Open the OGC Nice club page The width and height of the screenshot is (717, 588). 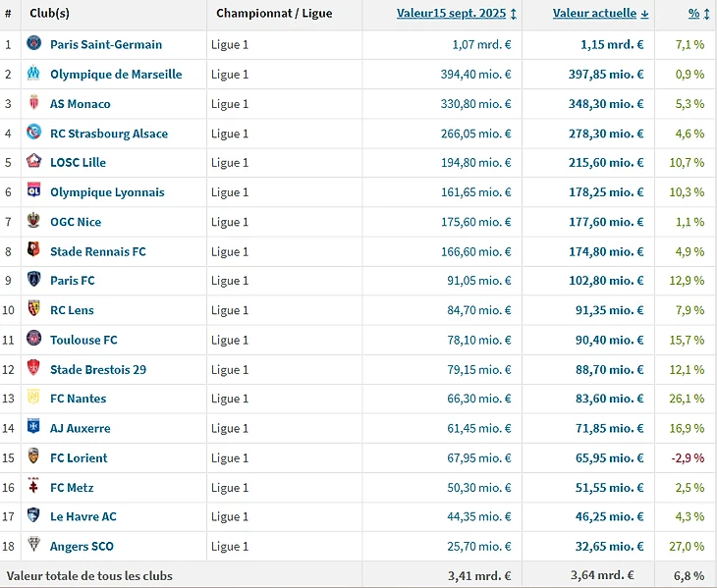pos(76,222)
